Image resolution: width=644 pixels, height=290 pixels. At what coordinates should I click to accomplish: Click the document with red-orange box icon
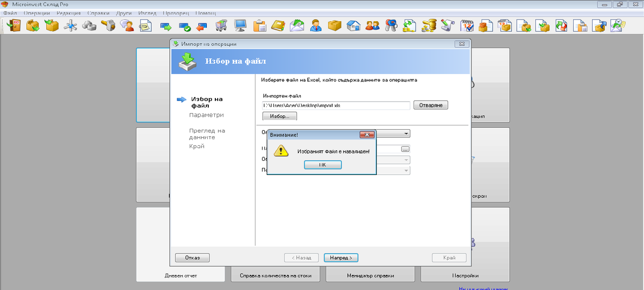coord(486,25)
